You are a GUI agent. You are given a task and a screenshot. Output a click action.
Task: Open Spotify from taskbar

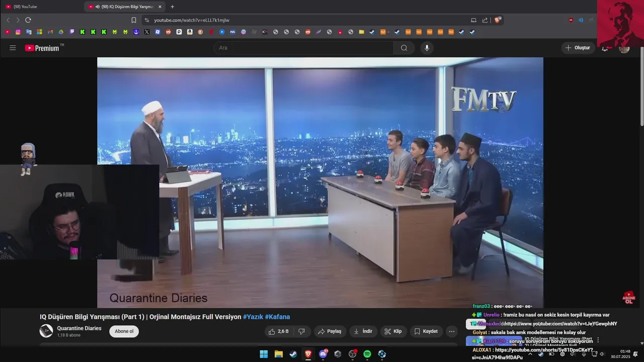coord(367,354)
